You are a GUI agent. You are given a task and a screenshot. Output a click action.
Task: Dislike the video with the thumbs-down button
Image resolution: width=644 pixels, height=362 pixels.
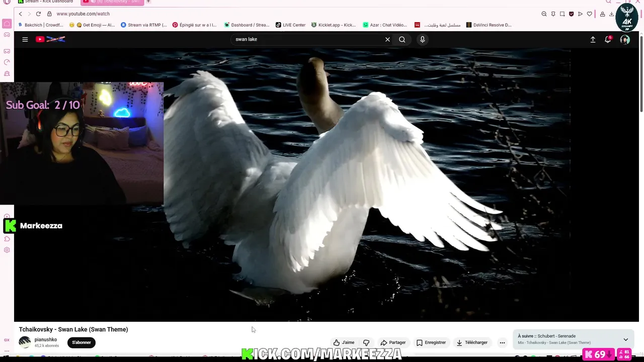pyautogui.click(x=366, y=342)
